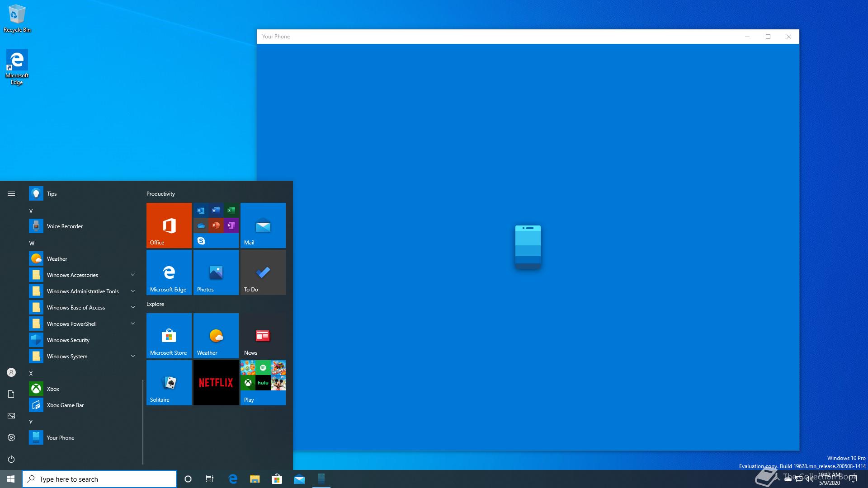The image size is (868, 488).
Task: Open the Office tile in Start menu
Action: pyautogui.click(x=169, y=225)
